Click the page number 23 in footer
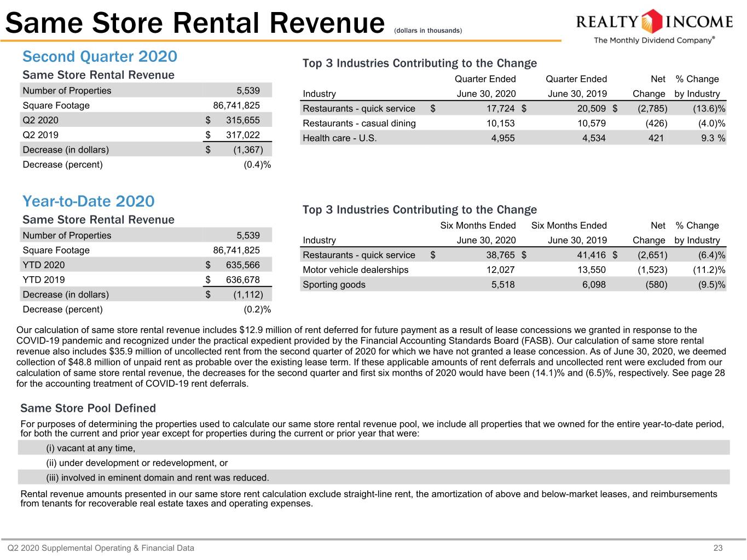747x560 pixels. point(718,548)
